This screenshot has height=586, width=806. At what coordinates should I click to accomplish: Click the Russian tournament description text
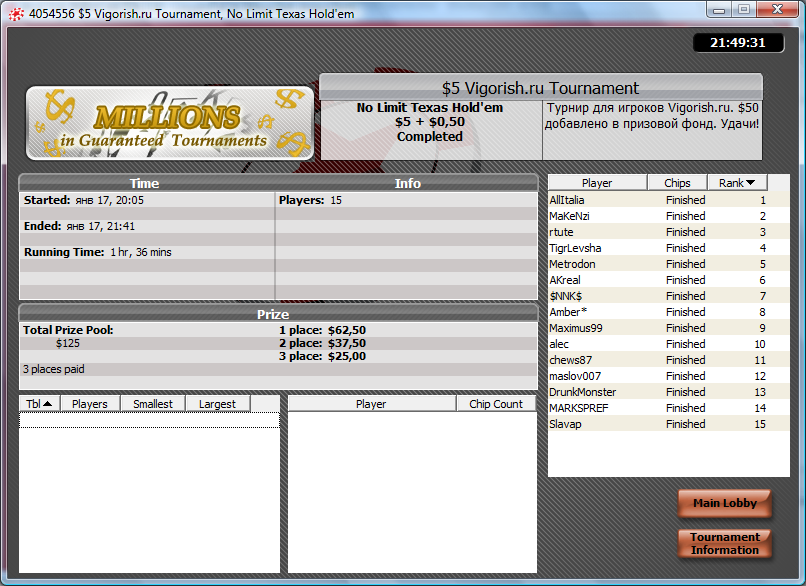click(652, 116)
